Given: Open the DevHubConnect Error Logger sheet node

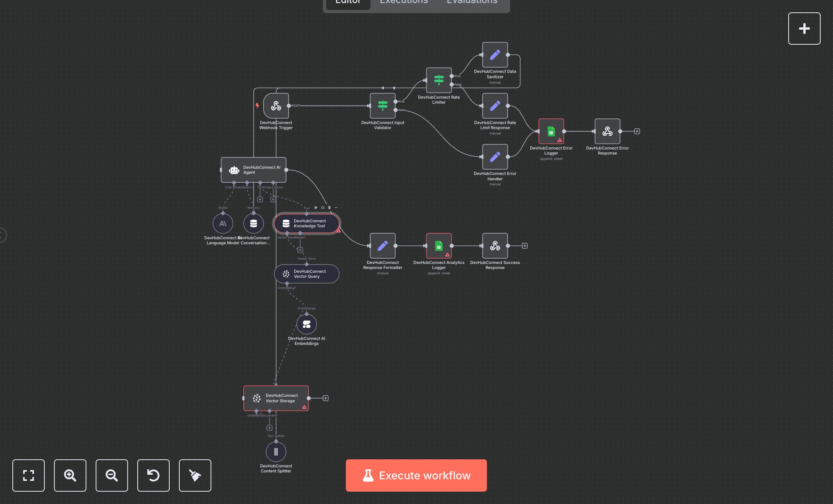Looking at the screenshot, I should [x=551, y=131].
